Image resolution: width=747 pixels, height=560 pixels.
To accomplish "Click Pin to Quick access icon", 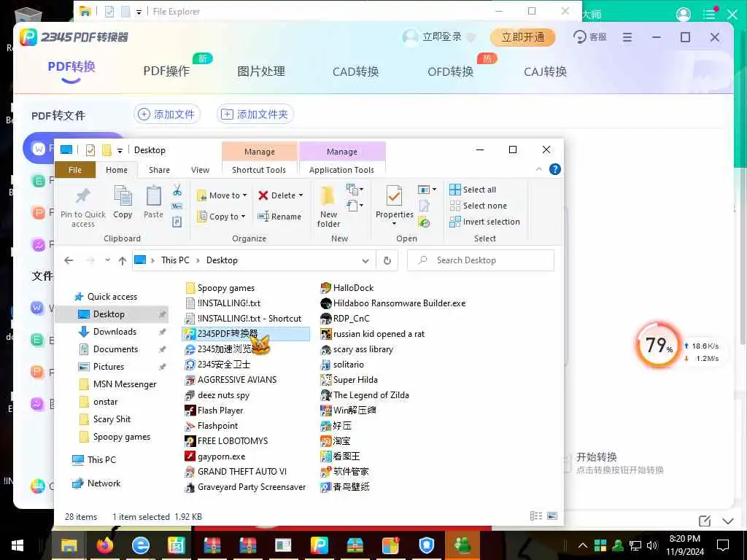I will click(x=83, y=195).
